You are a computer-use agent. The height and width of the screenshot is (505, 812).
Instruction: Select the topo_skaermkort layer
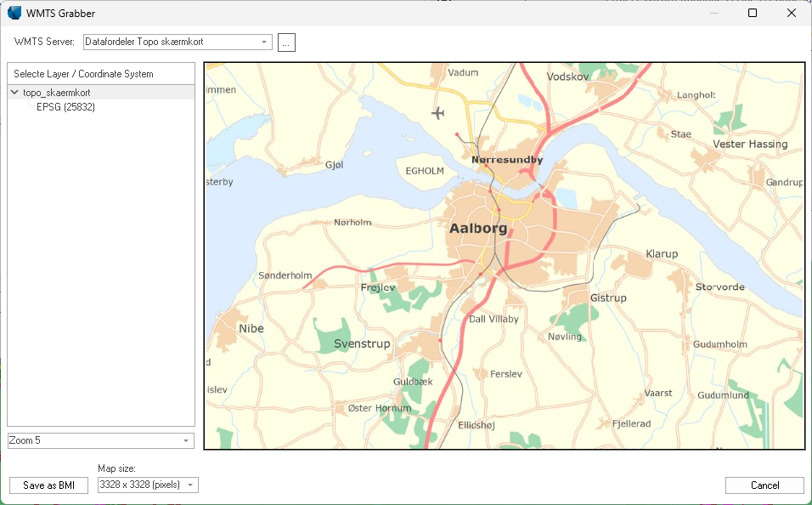click(56, 93)
